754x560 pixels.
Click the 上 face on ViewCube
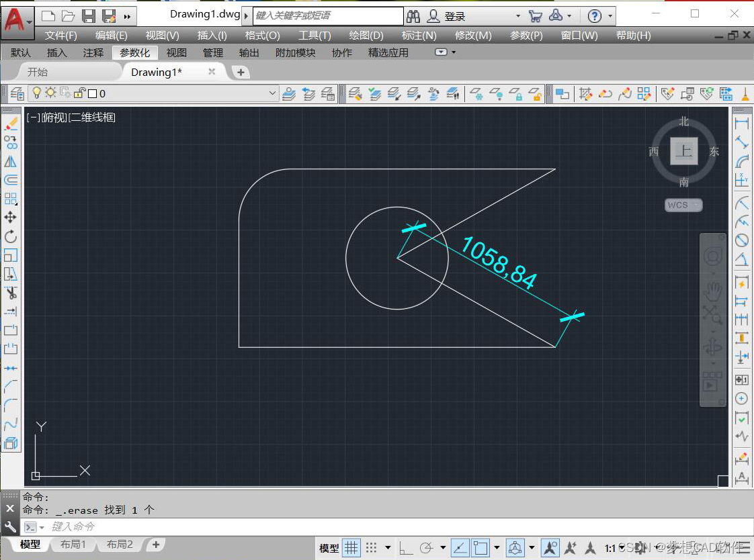(x=684, y=151)
